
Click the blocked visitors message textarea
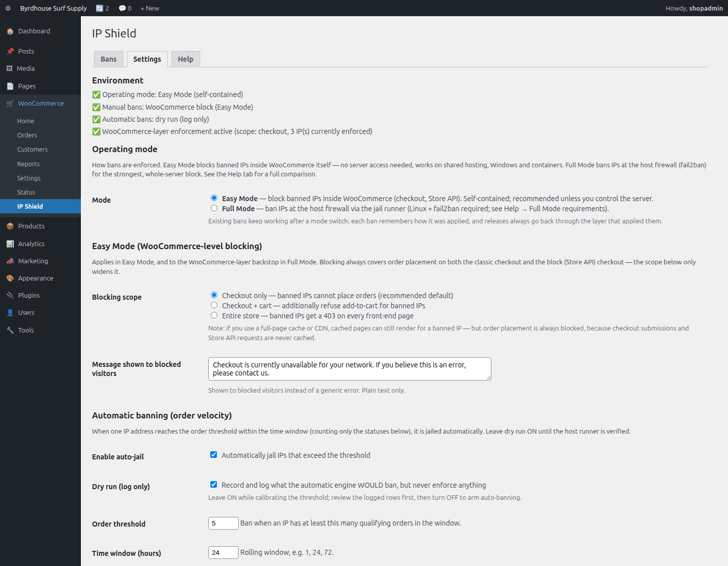click(350, 369)
